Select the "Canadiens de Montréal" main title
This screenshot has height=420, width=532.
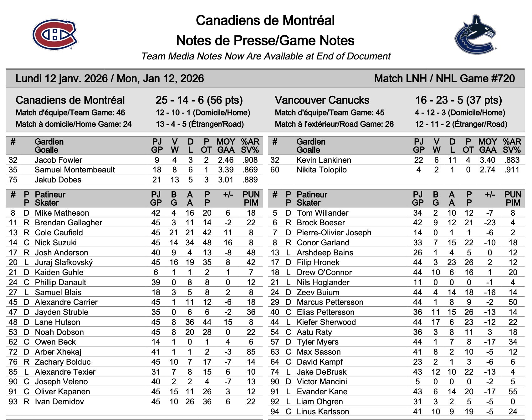click(265, 21)
